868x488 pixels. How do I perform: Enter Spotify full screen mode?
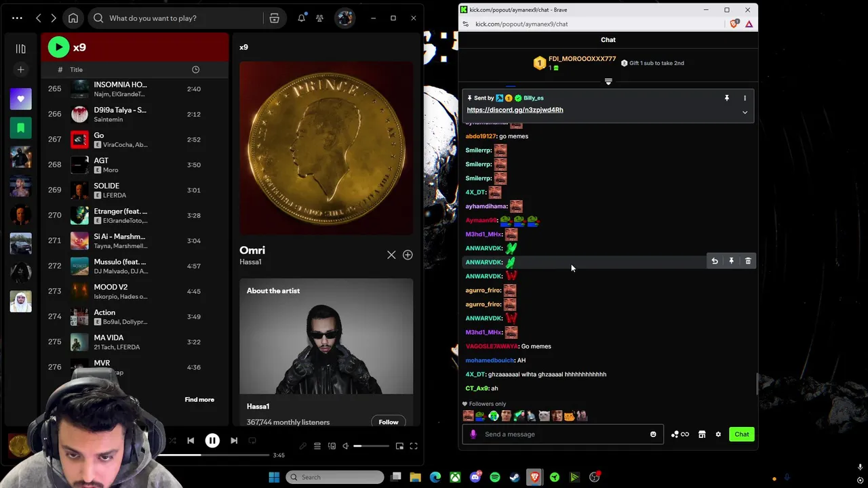414,446
